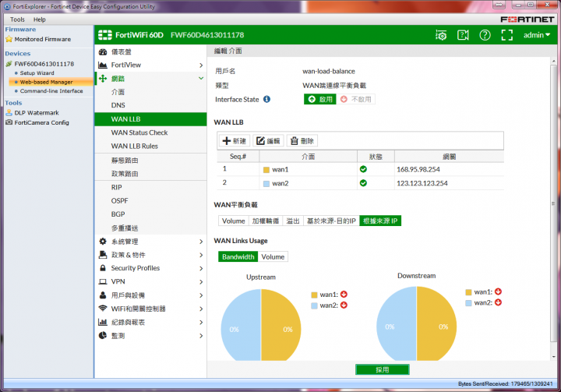Viewport: 561px width, 392px height.
Task: Click the Monitored Firmware star icon
Action: click(9, 39)
